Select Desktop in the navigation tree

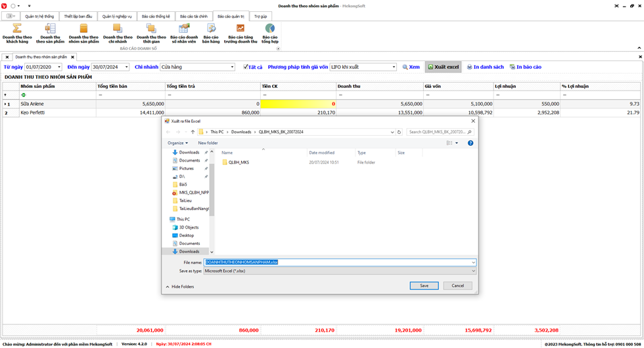(x=187, y=235)
